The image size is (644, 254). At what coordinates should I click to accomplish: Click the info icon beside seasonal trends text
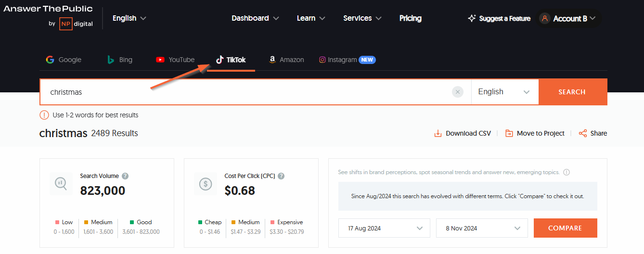(x=567, y=172)
